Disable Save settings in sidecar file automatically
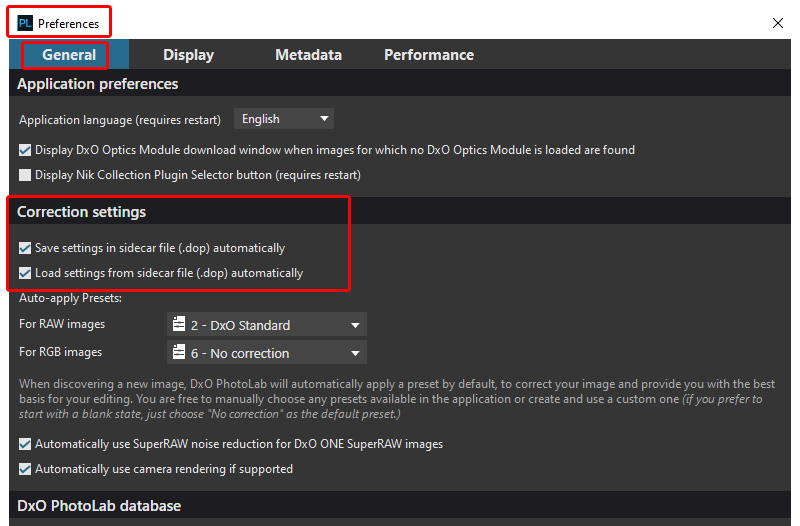 click(x=25, y=248)
